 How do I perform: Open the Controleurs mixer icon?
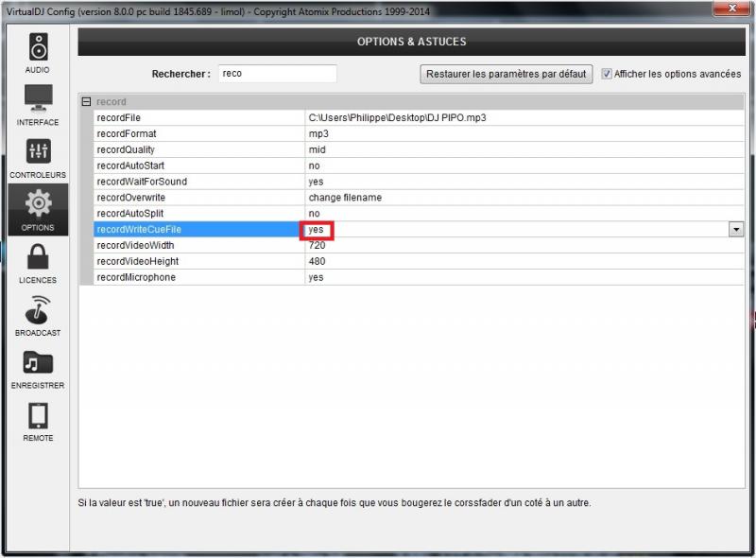38,151
